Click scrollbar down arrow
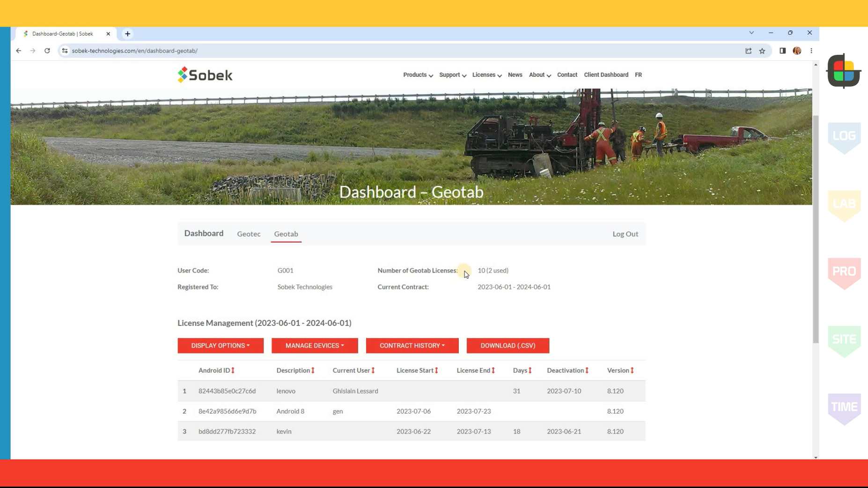The image size is (868, 488). tap(816, 457)
